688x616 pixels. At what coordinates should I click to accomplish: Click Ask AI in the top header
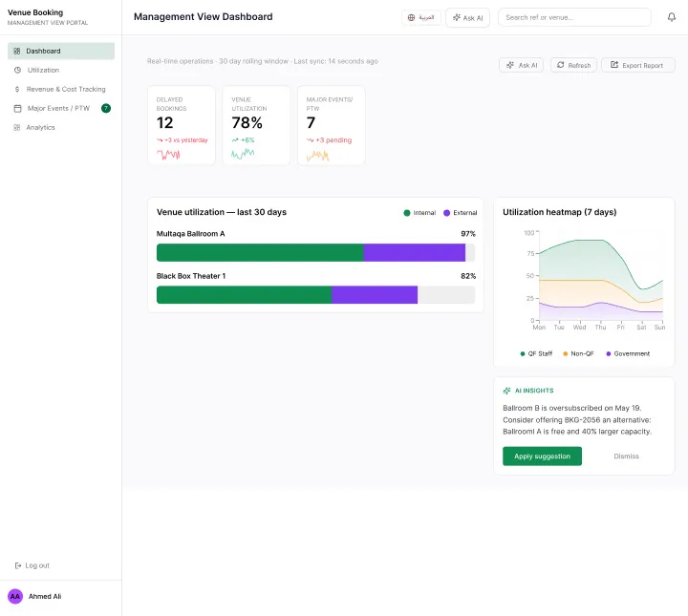pyautogui.click(x=467, y=17)
